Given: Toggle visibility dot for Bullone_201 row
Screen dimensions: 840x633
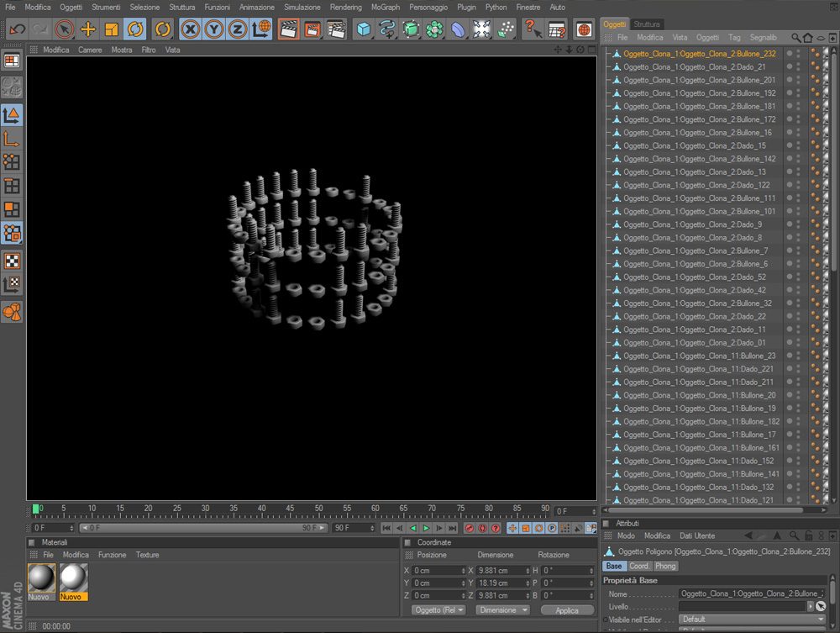Looking at the screenshot, I should [789, 80].
